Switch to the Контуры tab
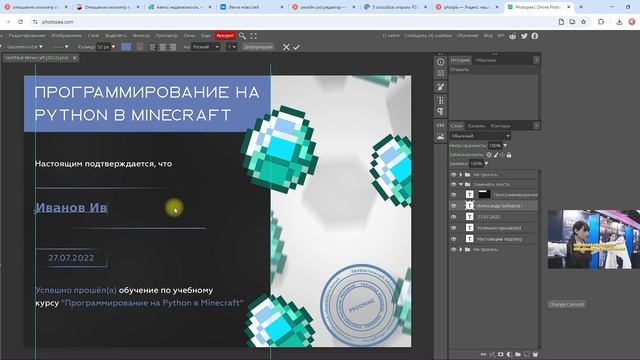 (500, 126)
